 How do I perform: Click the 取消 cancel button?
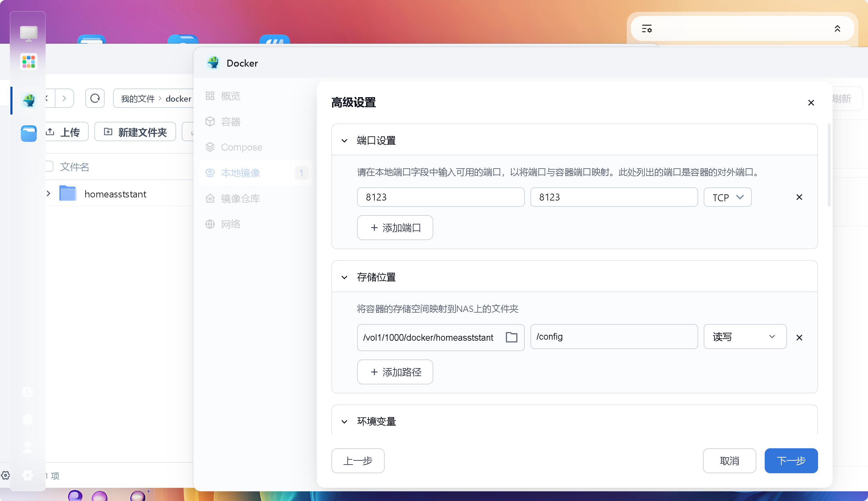coord(729,461)
